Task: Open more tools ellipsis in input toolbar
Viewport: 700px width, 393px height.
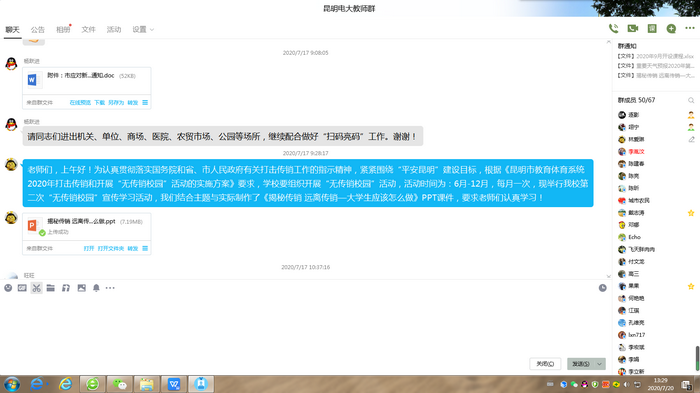Action: pyautogui.click(x=110, y=288)
